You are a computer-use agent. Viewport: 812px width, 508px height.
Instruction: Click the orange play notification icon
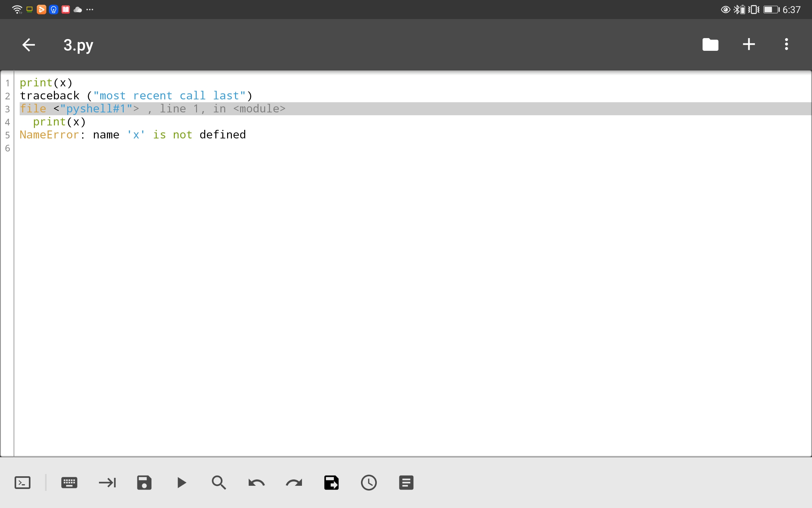pyautogui.click(x=41, y=10)
